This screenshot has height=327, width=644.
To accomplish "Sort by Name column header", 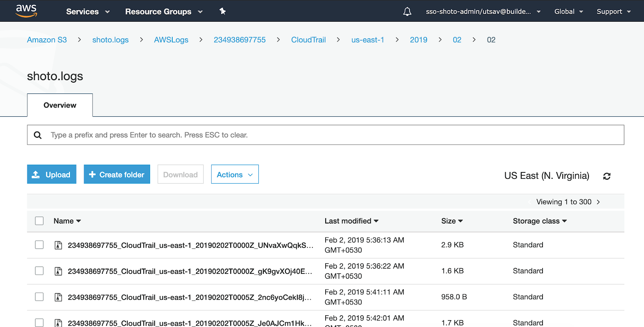I will point(67,221).
